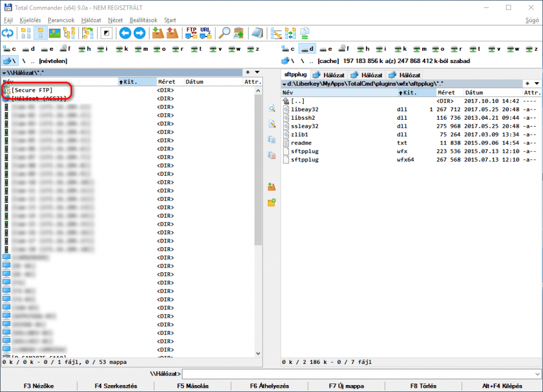The image size is (543, 392).
Task: Sort right panel by Kit. extension column
Action: [417, 92]
